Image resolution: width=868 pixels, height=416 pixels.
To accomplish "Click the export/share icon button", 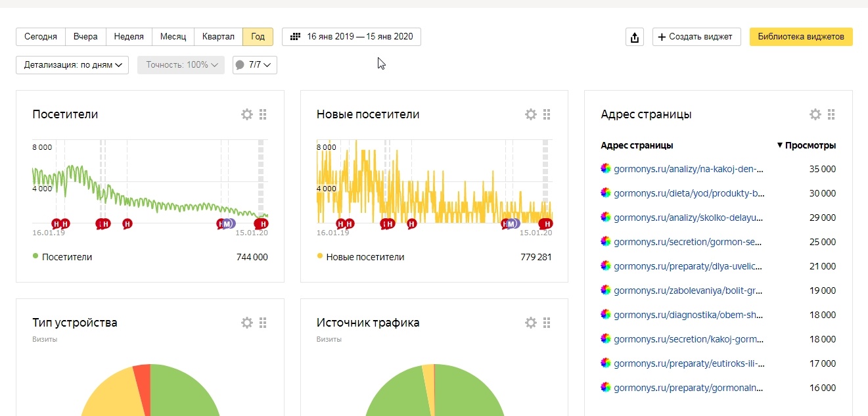I will tap(635, 37).
